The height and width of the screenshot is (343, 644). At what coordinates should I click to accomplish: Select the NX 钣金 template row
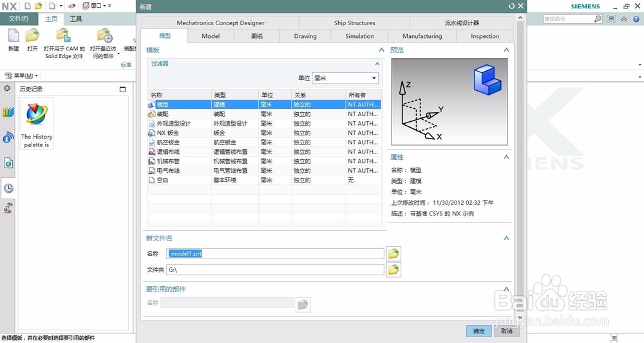pyautogui.click(x=264, y=133)
